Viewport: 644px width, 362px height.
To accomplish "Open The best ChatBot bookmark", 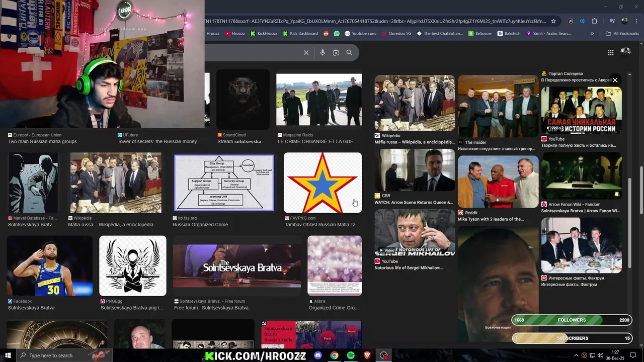I will [440, 34].
